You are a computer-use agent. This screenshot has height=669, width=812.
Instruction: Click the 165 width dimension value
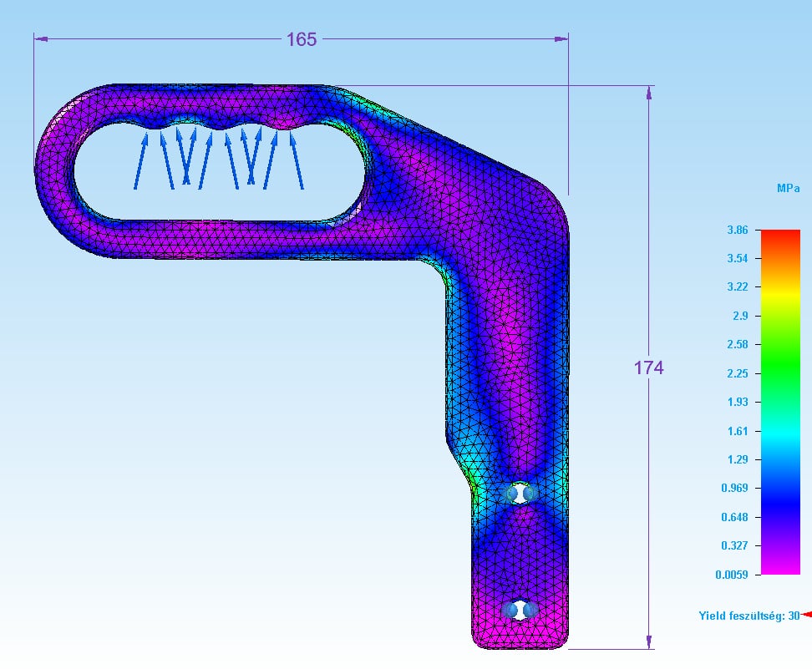point(302,39)
